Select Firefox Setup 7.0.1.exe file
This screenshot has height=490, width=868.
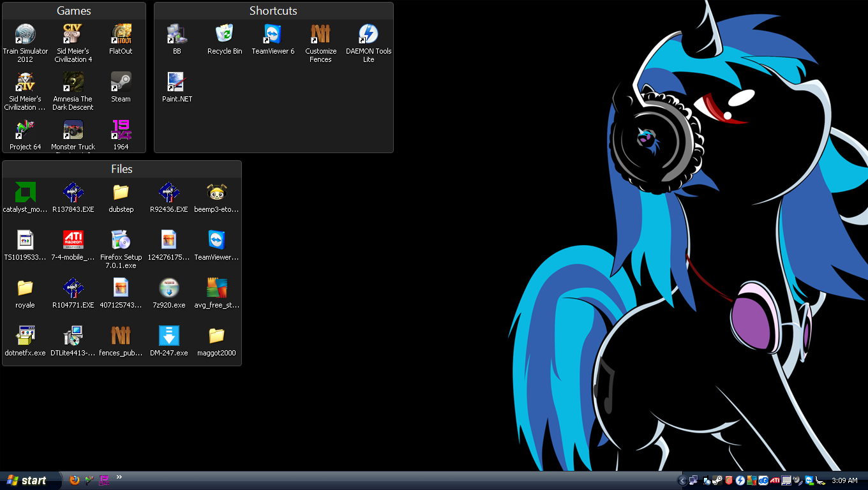121,241
